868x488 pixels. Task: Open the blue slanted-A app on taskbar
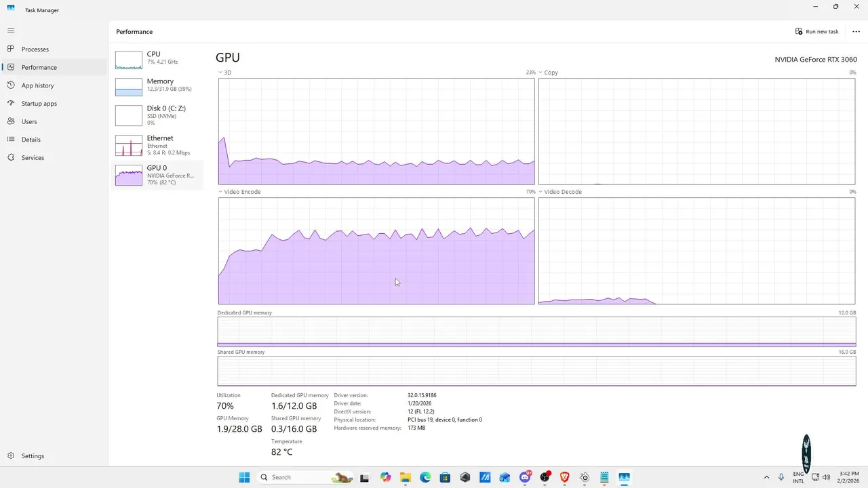click(485, 477)
